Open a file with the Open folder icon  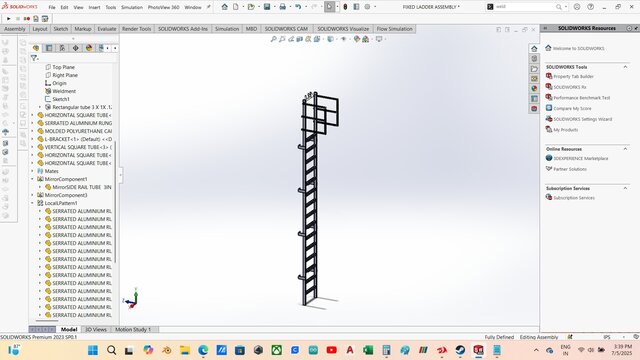tap(251, 7)
